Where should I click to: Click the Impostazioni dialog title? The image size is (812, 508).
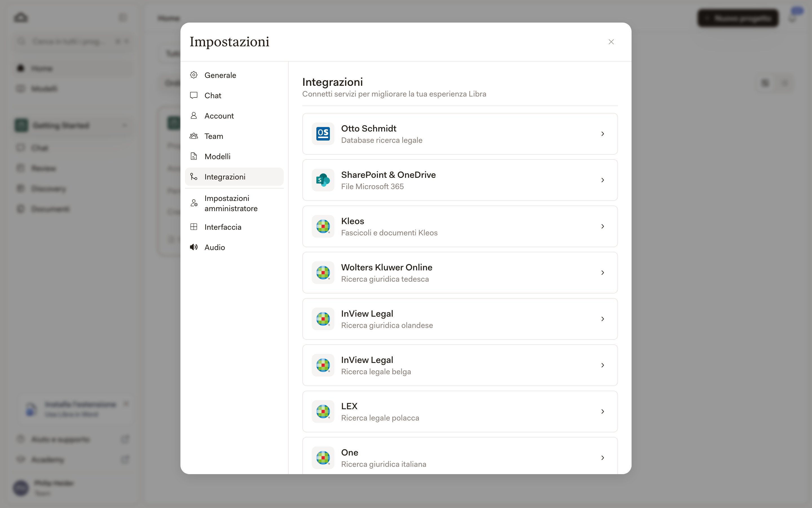[x=230, y=42]
